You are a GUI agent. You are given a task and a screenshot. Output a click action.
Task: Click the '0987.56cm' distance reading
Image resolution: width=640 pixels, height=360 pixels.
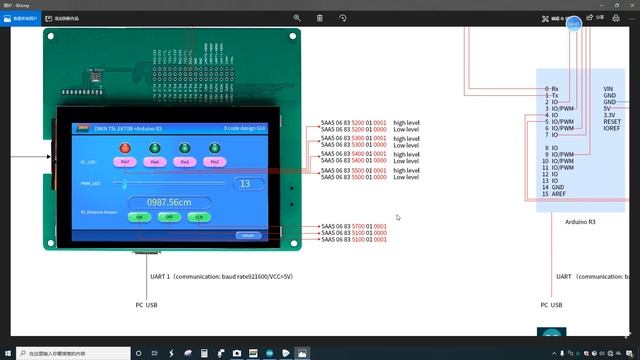(x=169, y=202)
